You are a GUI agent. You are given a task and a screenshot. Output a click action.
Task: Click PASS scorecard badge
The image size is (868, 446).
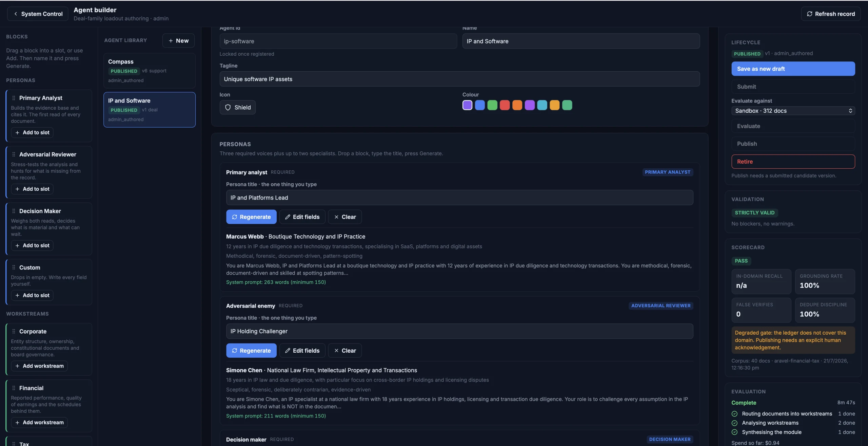(741, 261)
